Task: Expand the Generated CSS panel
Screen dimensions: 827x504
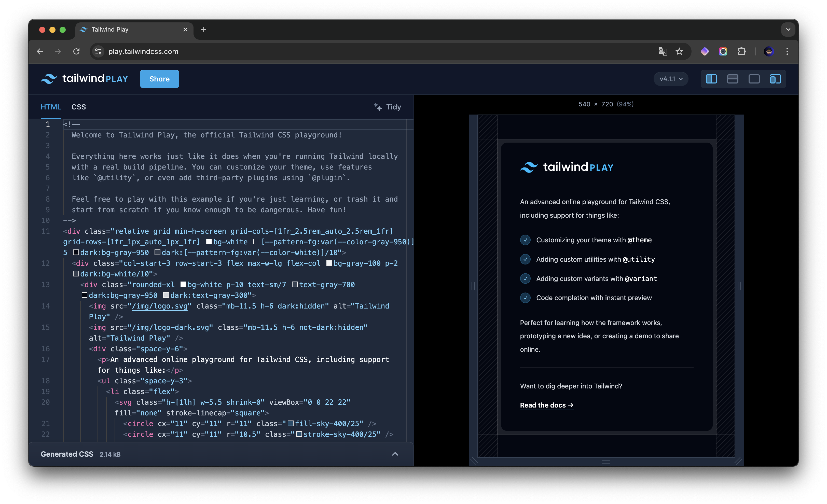Action: point(395,454)
